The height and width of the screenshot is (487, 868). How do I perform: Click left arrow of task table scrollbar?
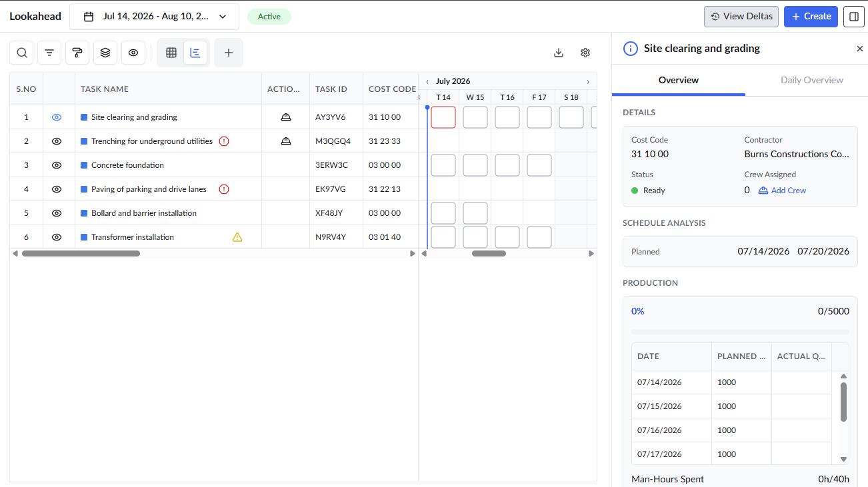[x=15, y=253]
